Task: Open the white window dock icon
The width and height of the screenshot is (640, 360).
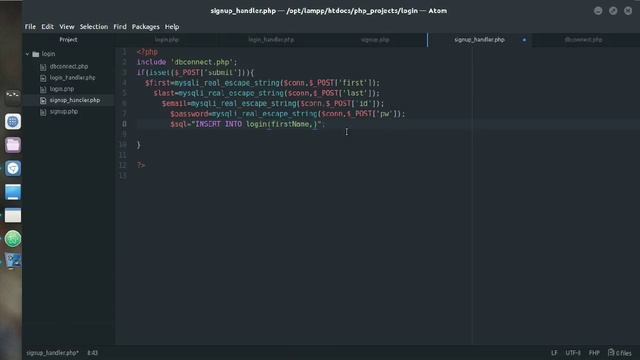Action: [x=13, y=215]
